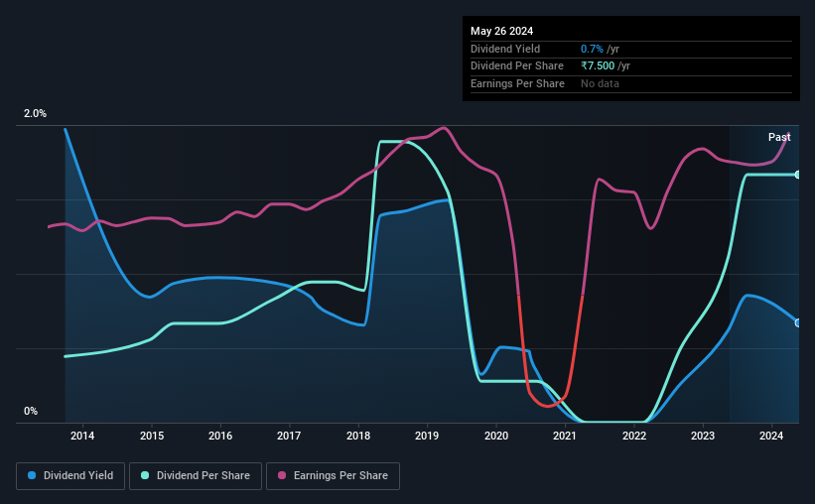
Task: Click the Dividend Per Share endpoint marker
Action: [798, 175]
